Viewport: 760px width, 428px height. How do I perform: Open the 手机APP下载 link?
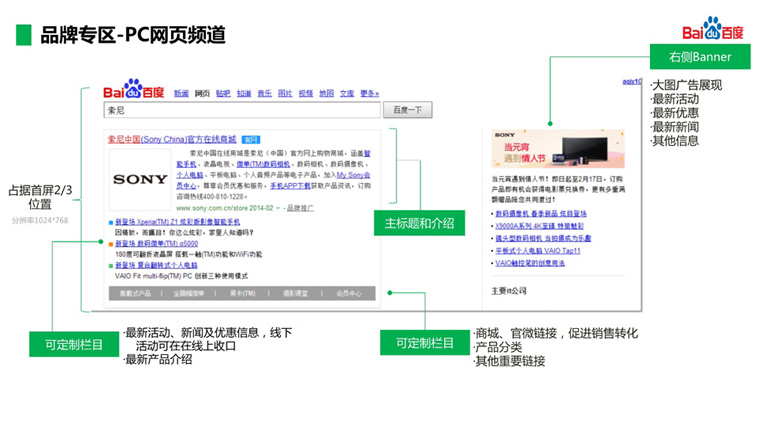pyautogui.click(x=290, y=186)
